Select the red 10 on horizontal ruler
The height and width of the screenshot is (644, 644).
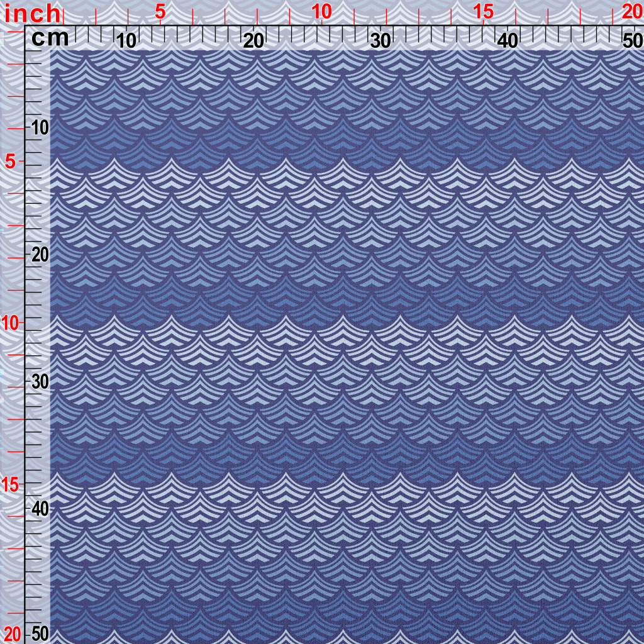click(x=321, y=12)
